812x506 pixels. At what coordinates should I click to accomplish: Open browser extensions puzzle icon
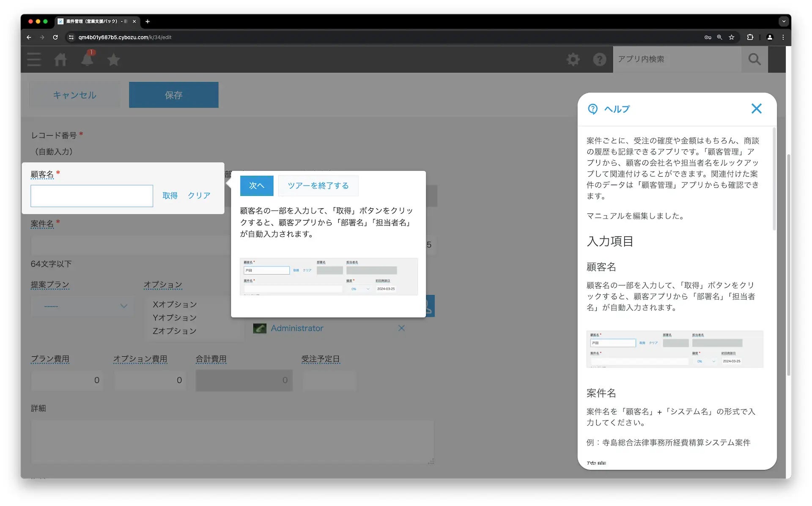(x=750, y=37)
